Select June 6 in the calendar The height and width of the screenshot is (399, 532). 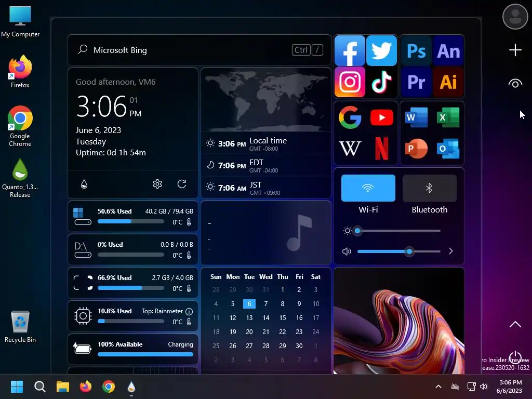[249, 303]
